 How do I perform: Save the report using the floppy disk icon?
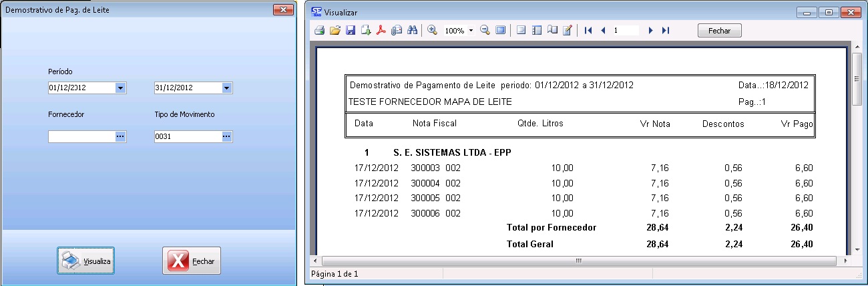pyautogui.click(x=351, y=31)
